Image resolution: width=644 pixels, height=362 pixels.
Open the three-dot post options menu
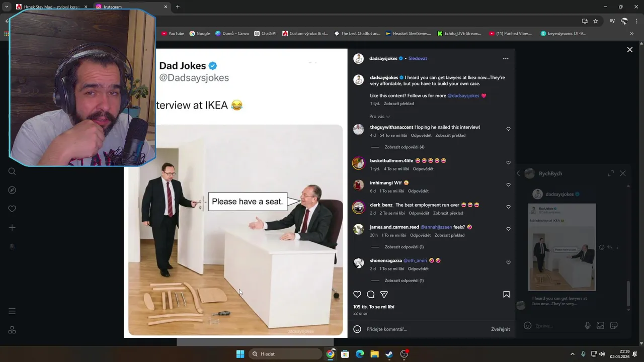(506, 58)
